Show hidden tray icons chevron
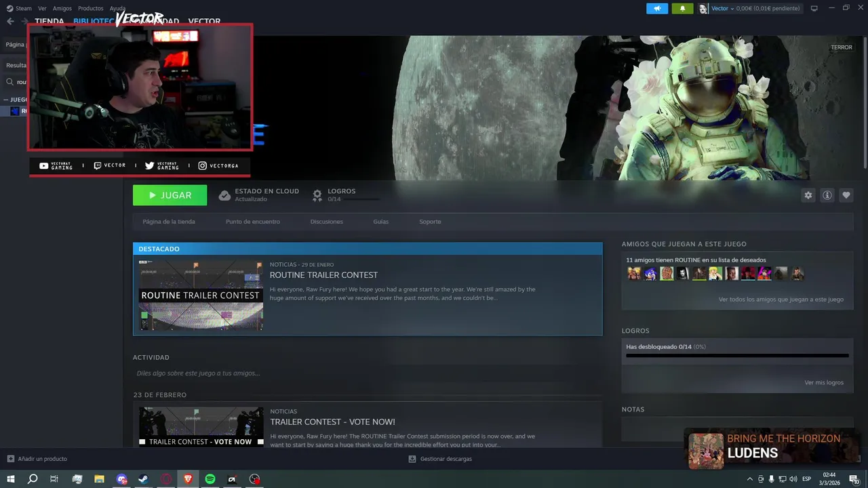 749,479
